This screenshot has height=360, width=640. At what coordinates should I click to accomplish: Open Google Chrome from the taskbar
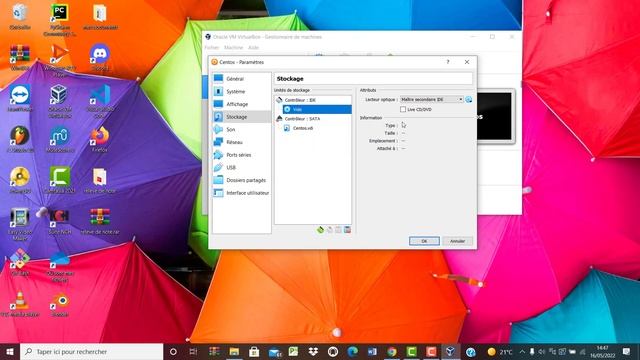point(392,352)
